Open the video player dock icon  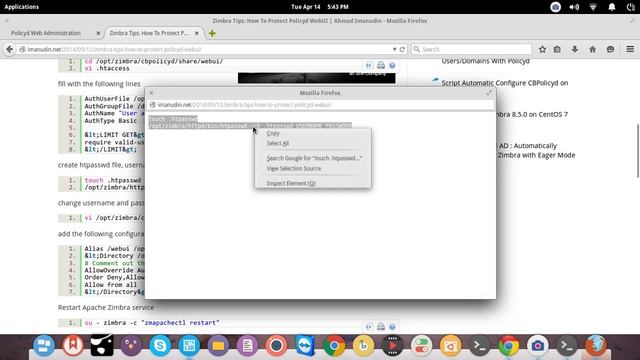coord(392,346)
